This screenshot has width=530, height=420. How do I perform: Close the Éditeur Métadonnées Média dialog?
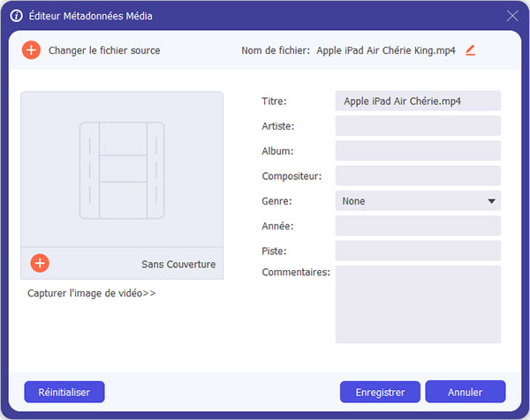pyautogui.click(x=512, y=15)
